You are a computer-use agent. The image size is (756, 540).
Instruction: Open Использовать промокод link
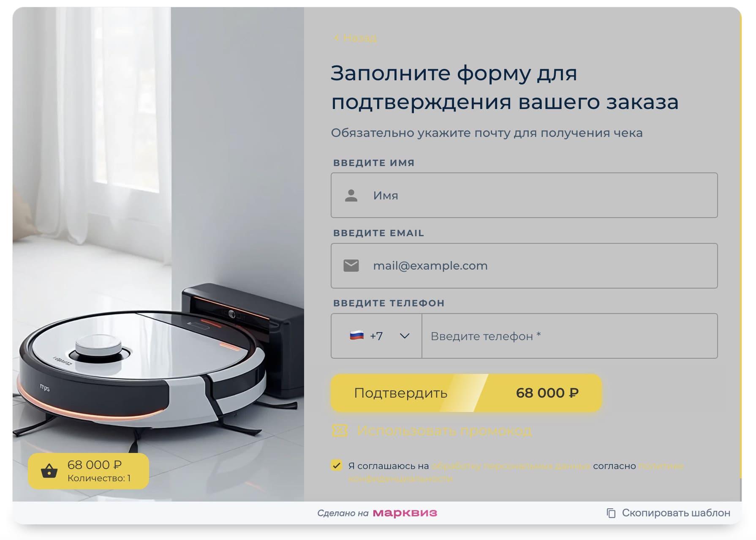pyautogui.click(x=444, y=431)
